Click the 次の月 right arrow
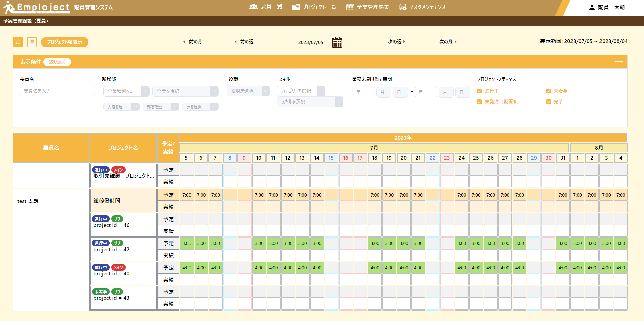Image resolution: width=644 pixels, height=321 pixels. [x=455, y=42]
